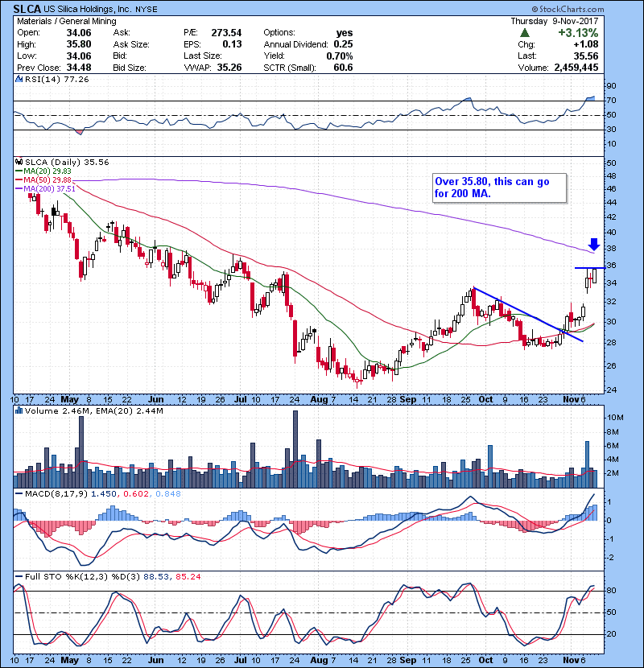Click the 'SLCA (Daily) 35.56' chart title

tap(67, 162)
